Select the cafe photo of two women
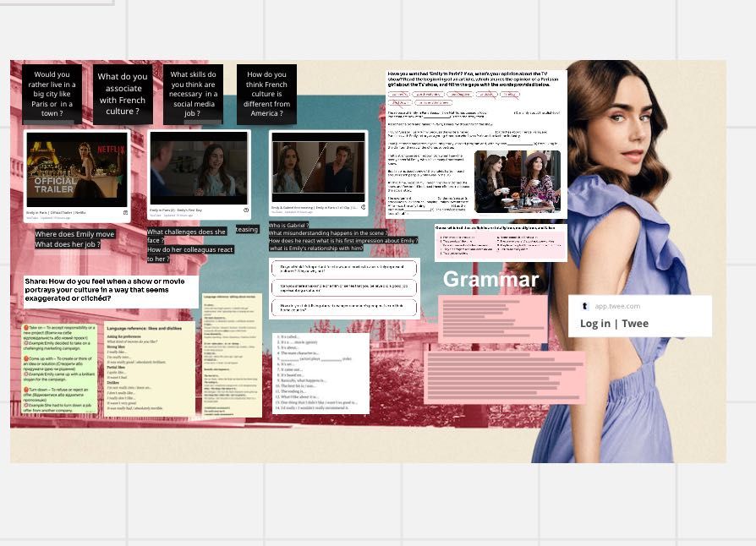 (518, 182)
